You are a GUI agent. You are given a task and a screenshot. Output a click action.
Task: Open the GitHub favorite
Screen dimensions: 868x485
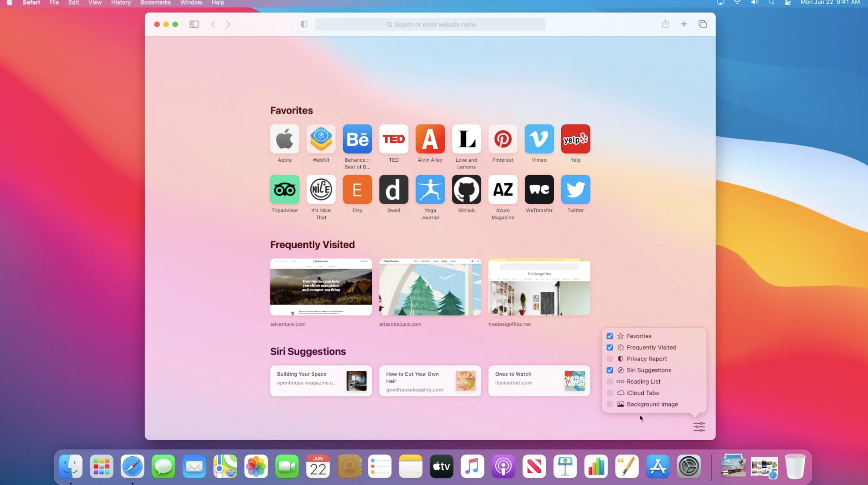(466, 189)
